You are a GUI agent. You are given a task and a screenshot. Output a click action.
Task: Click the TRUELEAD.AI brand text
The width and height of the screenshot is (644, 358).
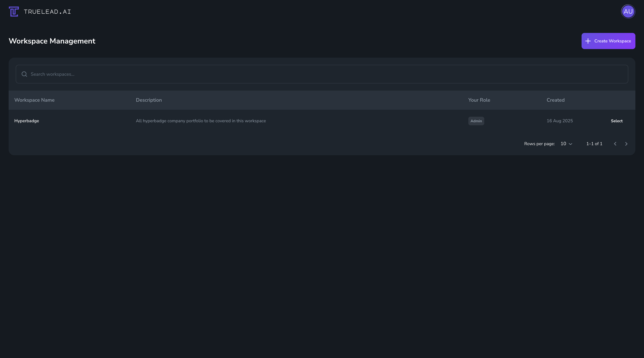47,12
